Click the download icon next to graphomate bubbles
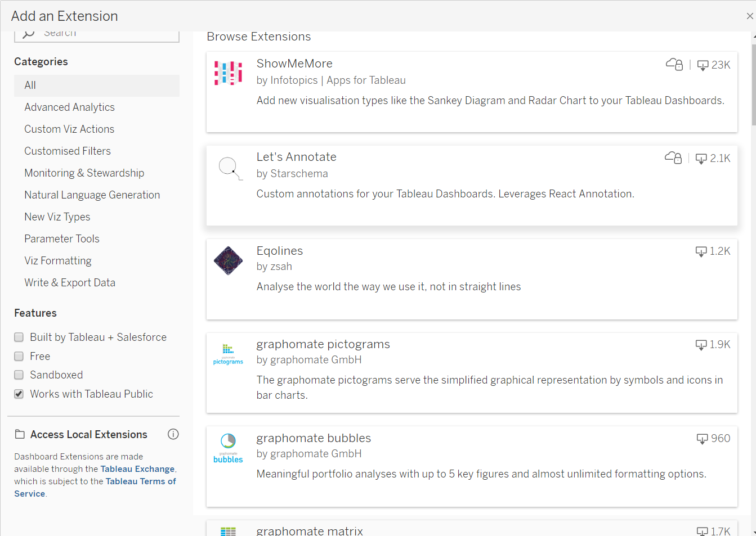 (x=701, y=438)
